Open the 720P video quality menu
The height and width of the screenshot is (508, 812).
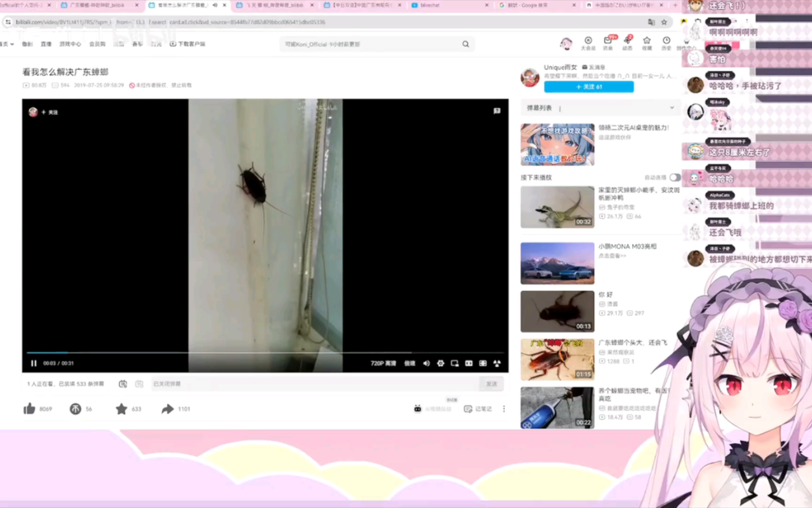(383, 364)
